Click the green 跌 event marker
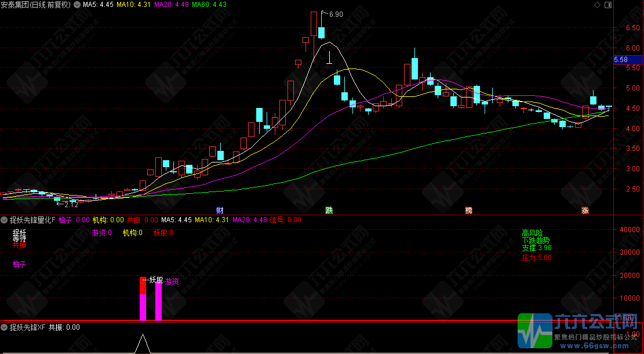 329,210
